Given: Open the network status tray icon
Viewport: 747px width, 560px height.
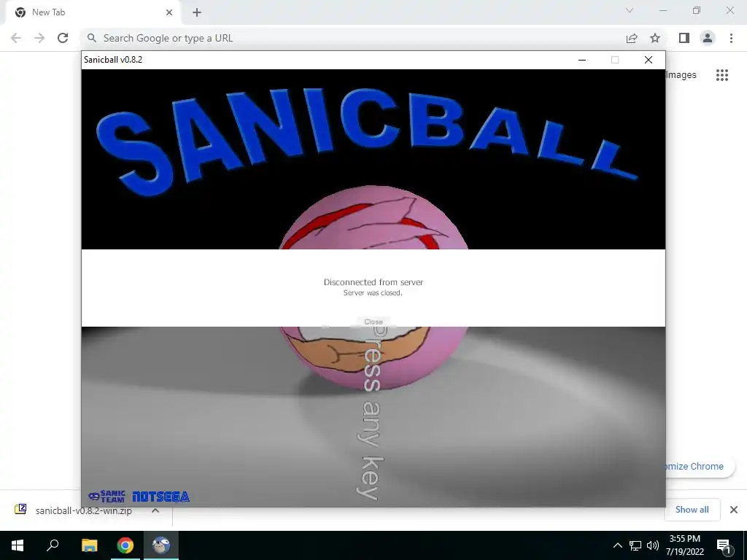Looking at the screenshot, I should pyautogui.click(x=635, y=545).
